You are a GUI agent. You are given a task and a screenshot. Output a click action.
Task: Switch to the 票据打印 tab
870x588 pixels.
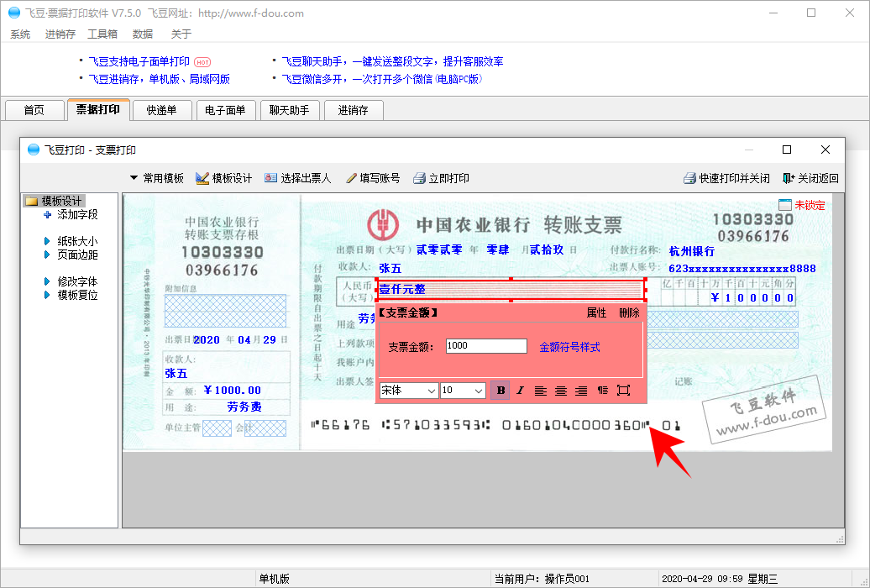[x=98, y=109]
